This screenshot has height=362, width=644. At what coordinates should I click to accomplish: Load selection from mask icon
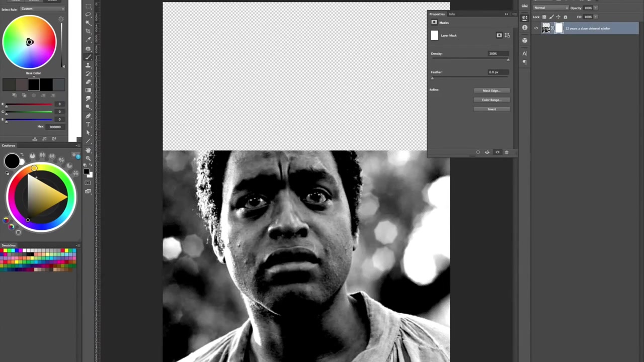(478, 152)
